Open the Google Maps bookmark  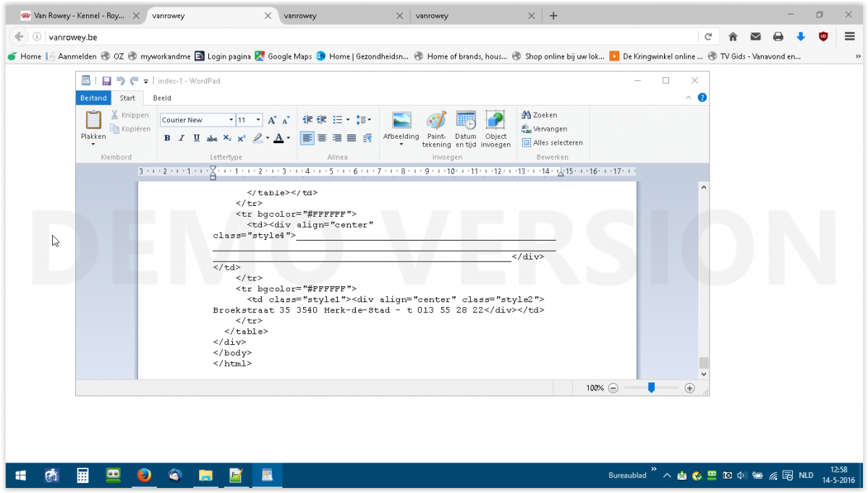tap(284, 56)
